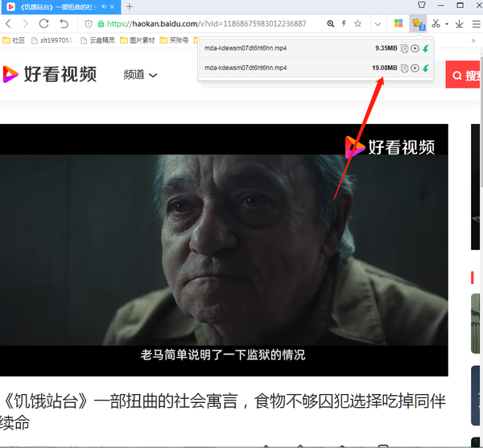This screenshot has width=483, height=448.
Task: Open the skin/theme shirt icon in title bar
Action: (x=422, y=6)
